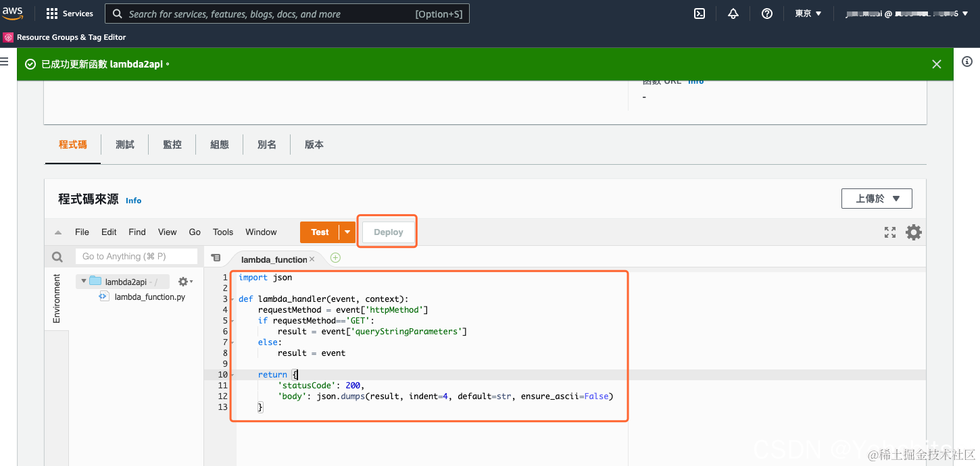
Task: Toggle fullscreen editor icon
Action: click(x=890, y=232)
